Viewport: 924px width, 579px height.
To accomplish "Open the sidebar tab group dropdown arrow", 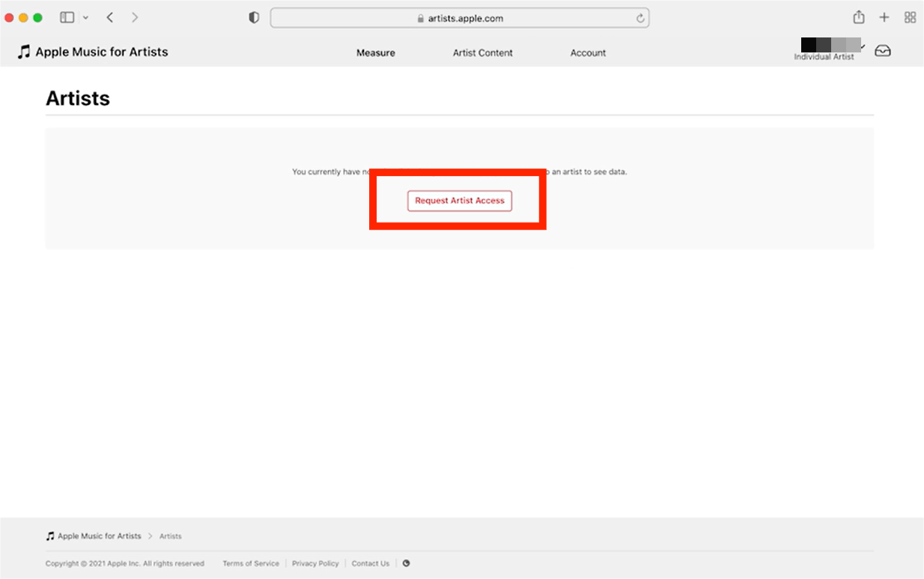I will pos(85,17).
